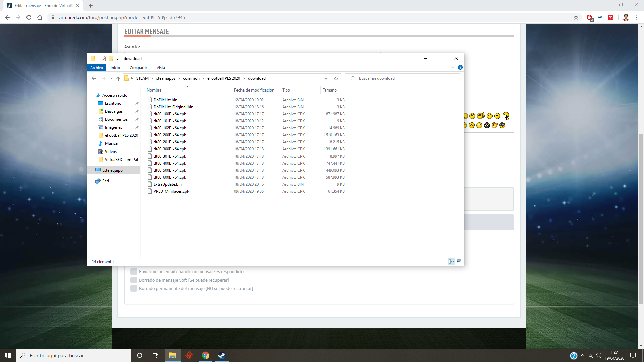Viewport: 644px width, 362px height.
Task: Switch to large icons view button
Action: pos(459,261)
